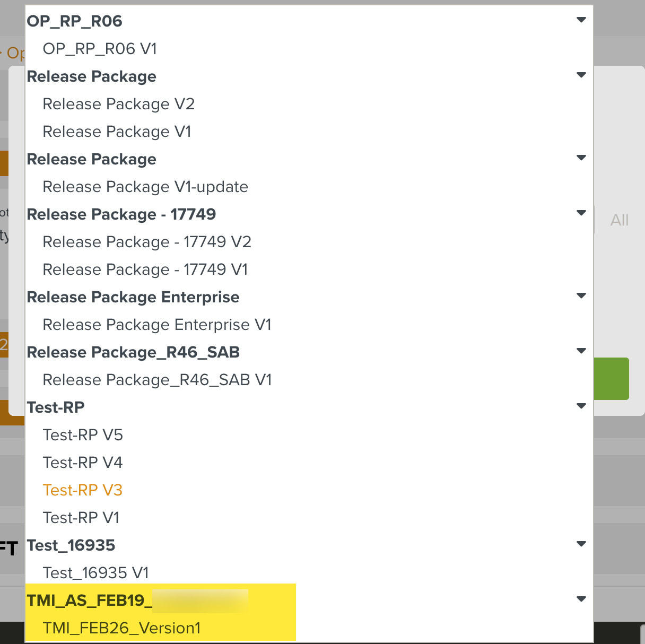Collapse the first Release Package section
This screenshot has width=645, height=644.
point(581,75)
